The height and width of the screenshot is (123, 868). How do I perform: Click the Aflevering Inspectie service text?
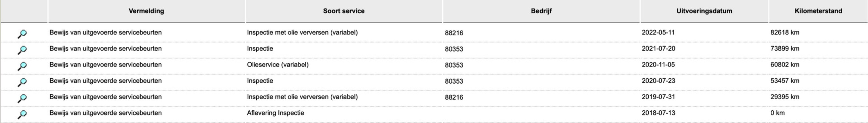click(275, 113)
